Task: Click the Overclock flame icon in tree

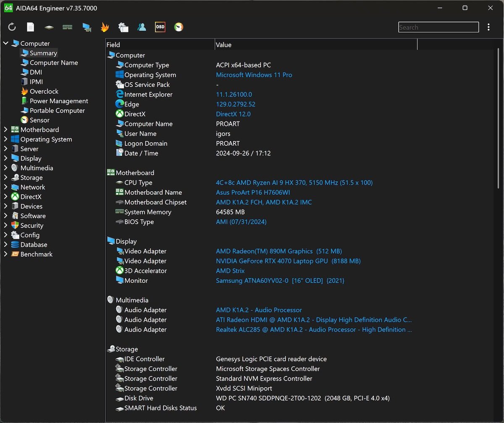Action: click(24, 91)
